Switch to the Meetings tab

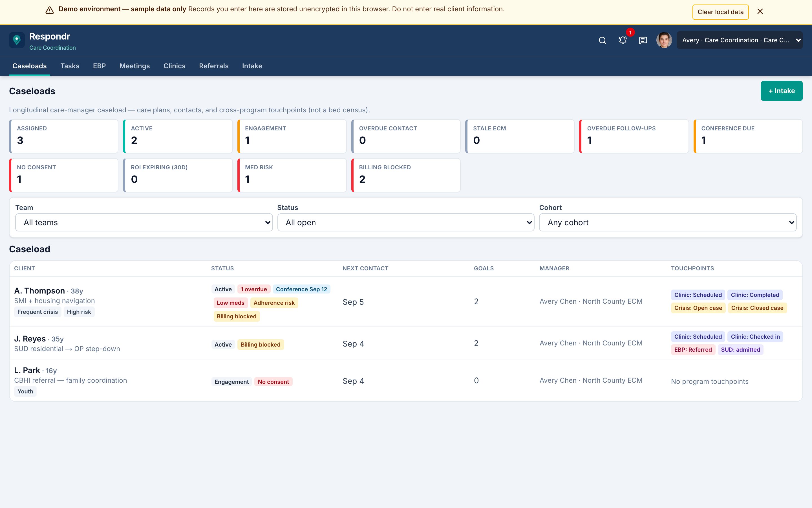[134, 66]
